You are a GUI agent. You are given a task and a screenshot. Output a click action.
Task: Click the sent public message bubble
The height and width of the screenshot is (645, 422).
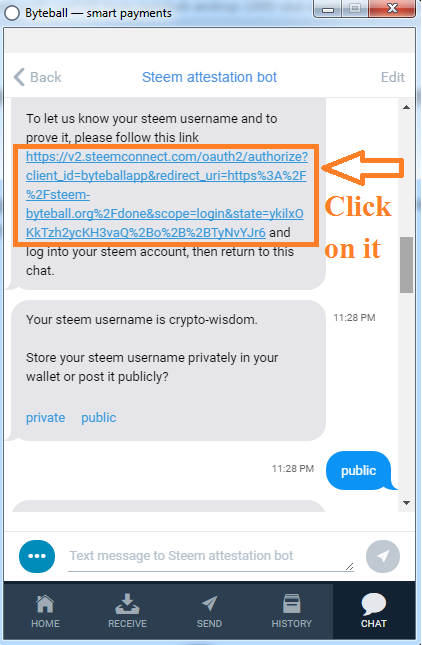tap(359, 471)
